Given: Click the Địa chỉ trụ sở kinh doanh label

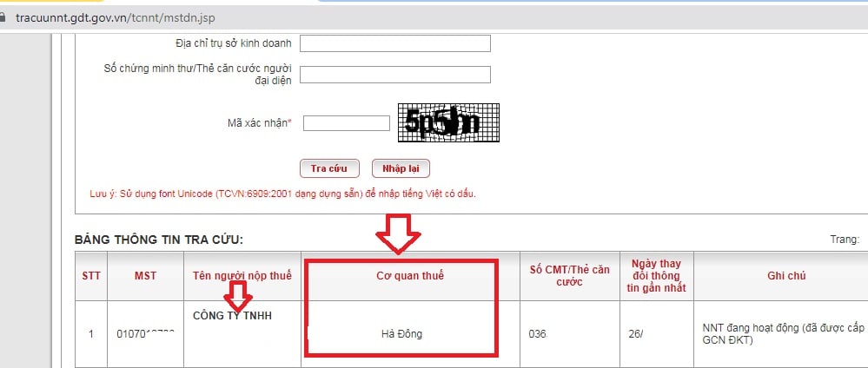Looking at the screenshot, I should [x=234, y=43].
